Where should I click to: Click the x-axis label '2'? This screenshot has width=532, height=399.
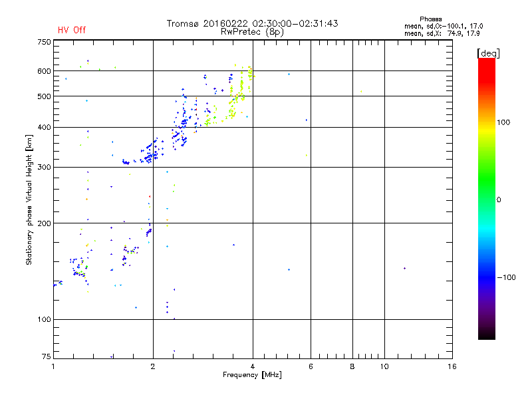153,366
